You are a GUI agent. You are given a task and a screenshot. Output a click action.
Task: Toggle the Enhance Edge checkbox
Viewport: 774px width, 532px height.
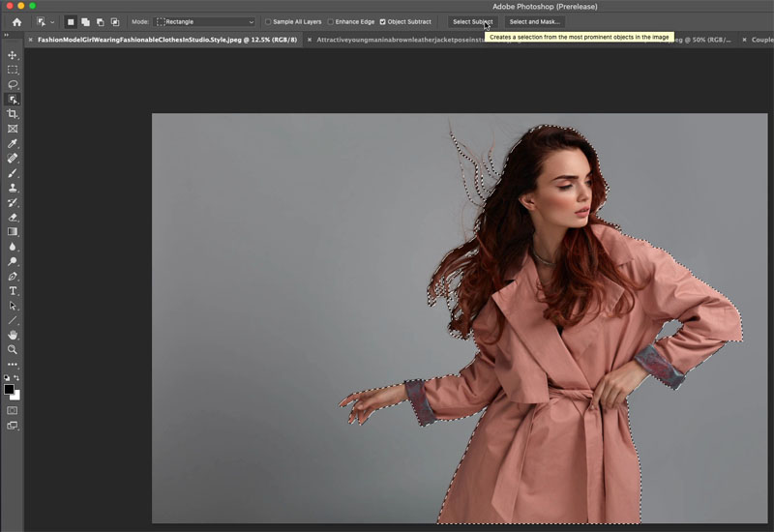pyautogui.click(x=330, y=21)
